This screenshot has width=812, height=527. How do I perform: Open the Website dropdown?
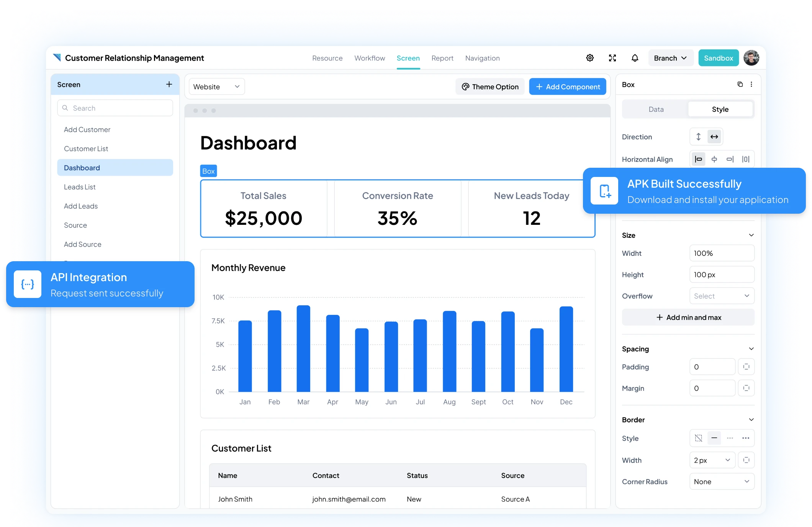coord(216,87)
